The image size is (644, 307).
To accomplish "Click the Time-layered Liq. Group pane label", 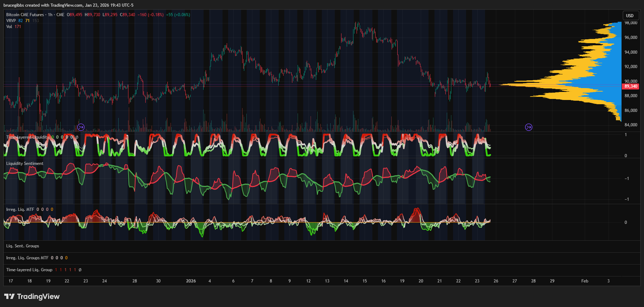I will (29, 270).
